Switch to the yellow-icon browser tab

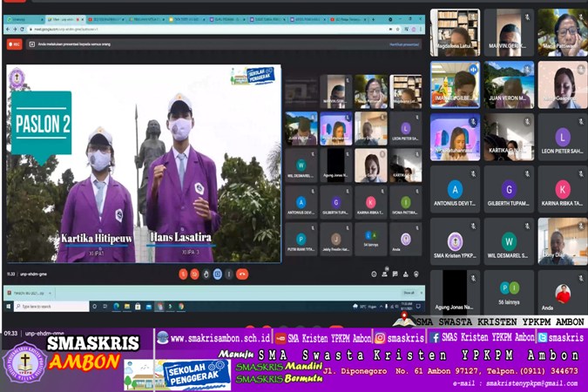coord(187,19)
